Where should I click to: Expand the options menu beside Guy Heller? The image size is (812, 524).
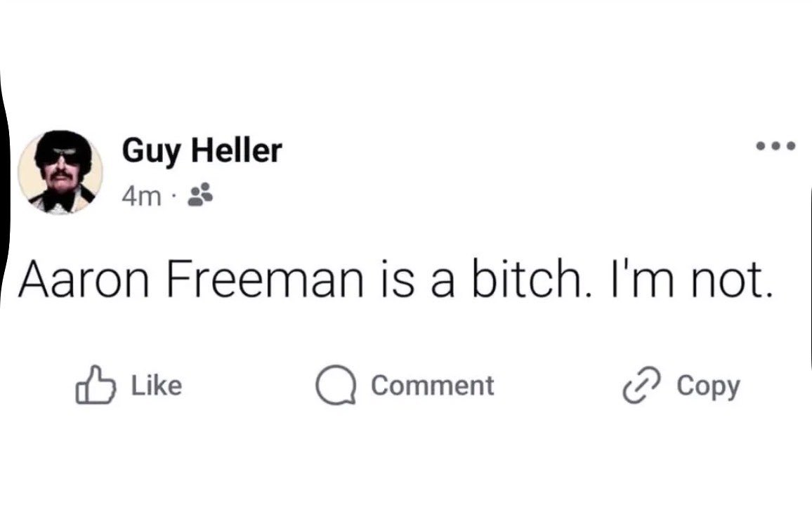tap(775, 146)
